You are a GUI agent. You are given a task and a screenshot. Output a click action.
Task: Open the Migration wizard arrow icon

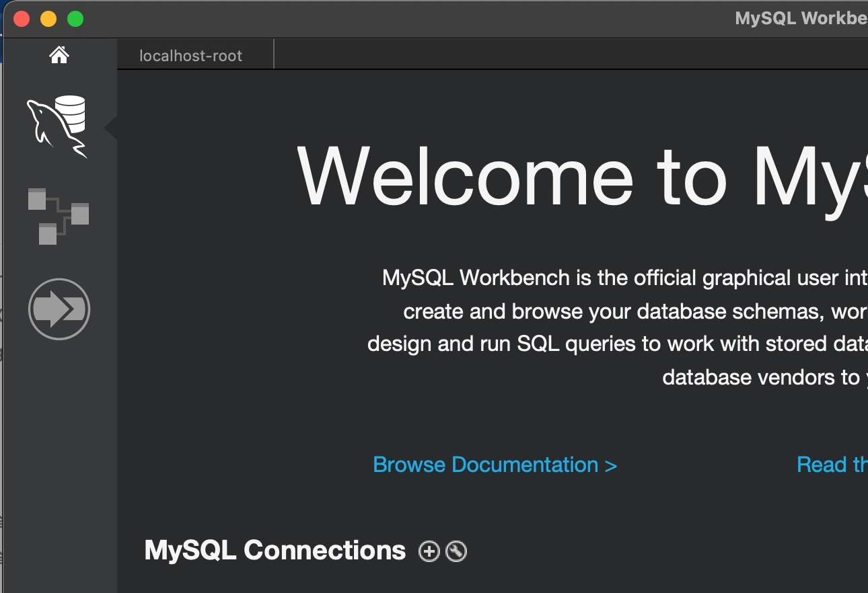pyautogui.click(x=59, y=309)
